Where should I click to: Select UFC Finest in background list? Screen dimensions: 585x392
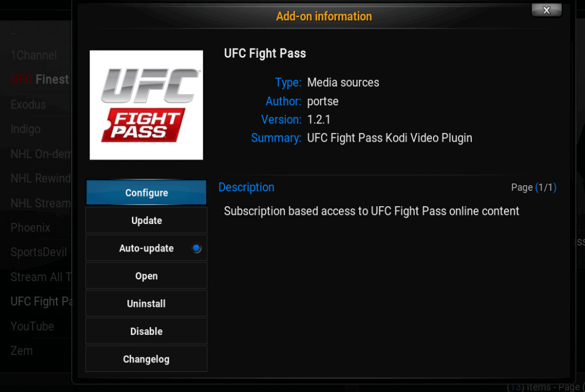click(x=39, y=79)
